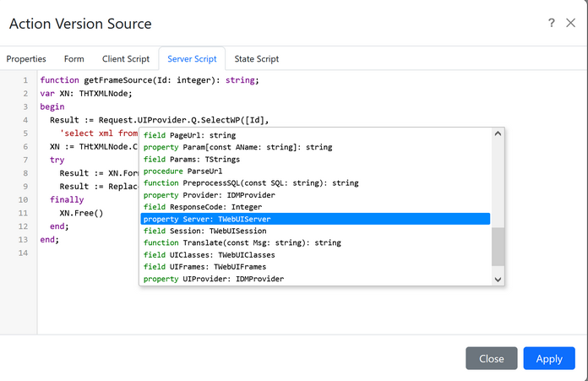588x381 pixels.
Task: Click the Close button
Action: [x=491, y=358]
